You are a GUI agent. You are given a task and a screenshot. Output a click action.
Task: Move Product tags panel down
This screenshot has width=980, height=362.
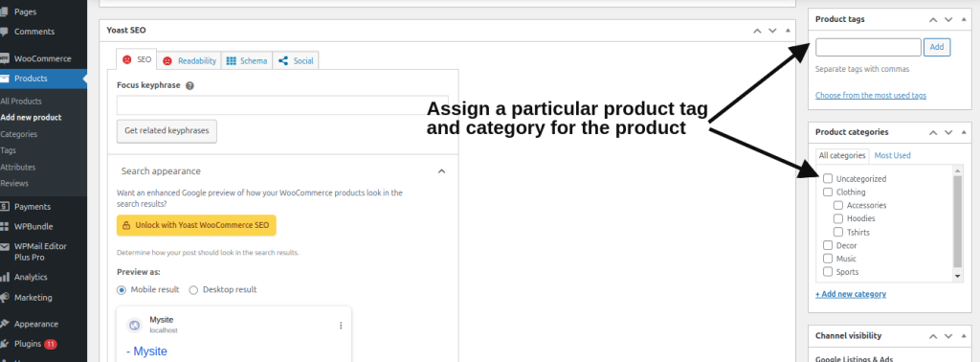pos(948,19)
